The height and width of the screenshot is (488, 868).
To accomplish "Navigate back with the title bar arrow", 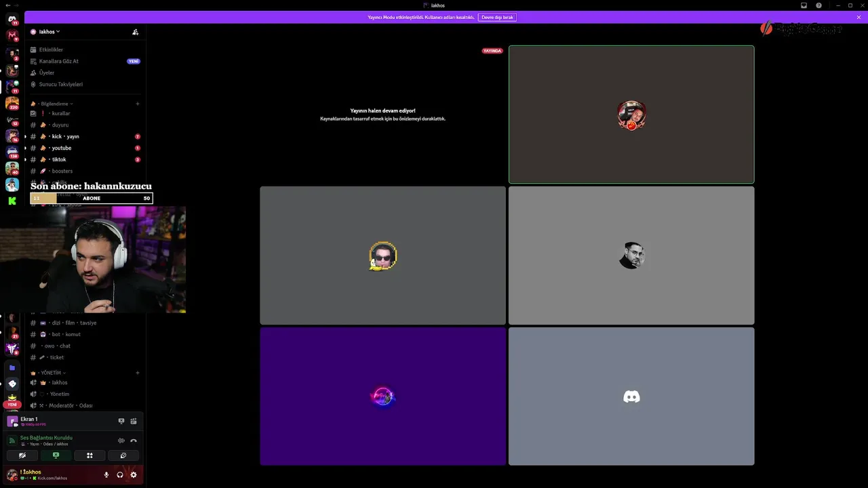I will 7,5.
